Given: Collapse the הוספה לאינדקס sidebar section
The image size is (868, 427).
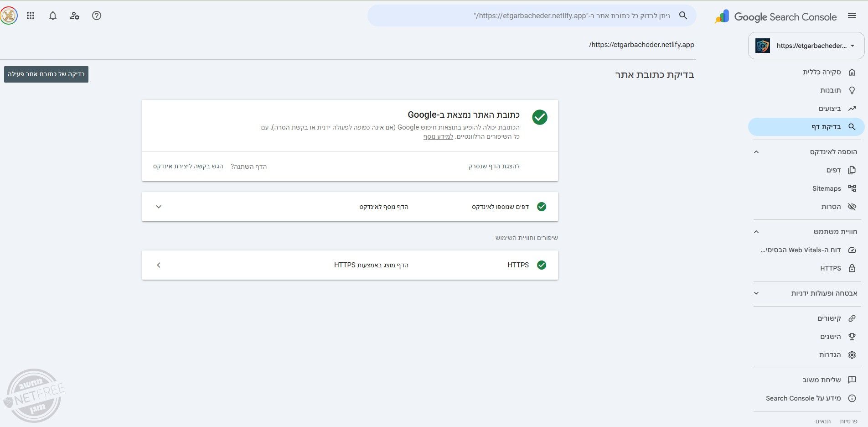Looking at the screenshot, I should pos(756,152).
